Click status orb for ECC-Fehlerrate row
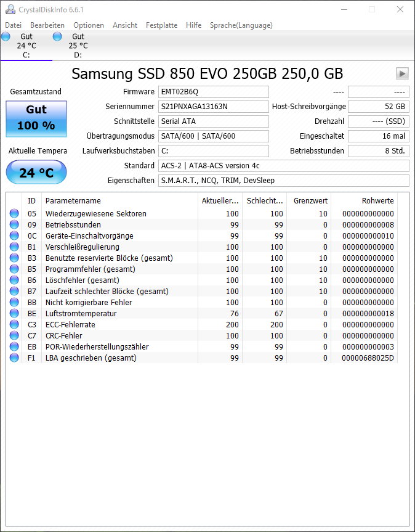The height and width of the screenshot is (532, 415). 14,324
